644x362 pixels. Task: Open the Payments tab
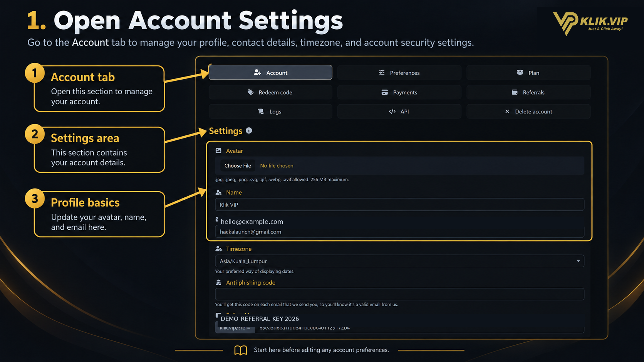399,92
